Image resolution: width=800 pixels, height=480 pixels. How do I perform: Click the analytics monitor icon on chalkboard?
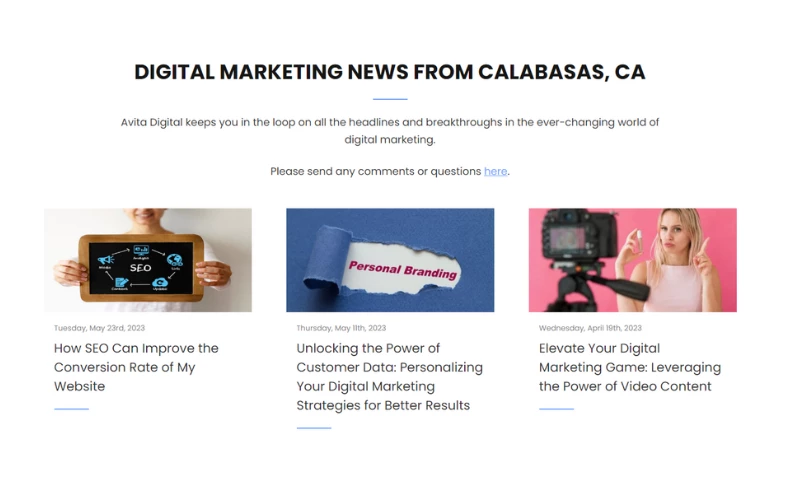141,249
